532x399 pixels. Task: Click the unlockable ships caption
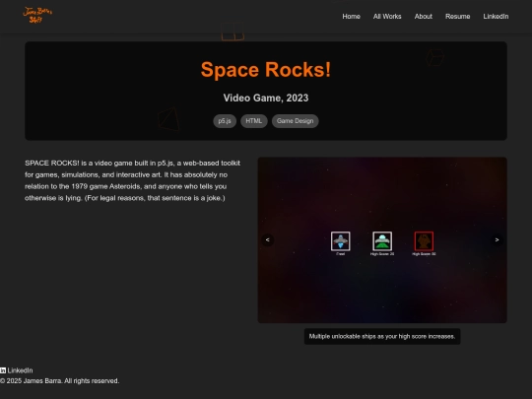[x=382, y=337]
